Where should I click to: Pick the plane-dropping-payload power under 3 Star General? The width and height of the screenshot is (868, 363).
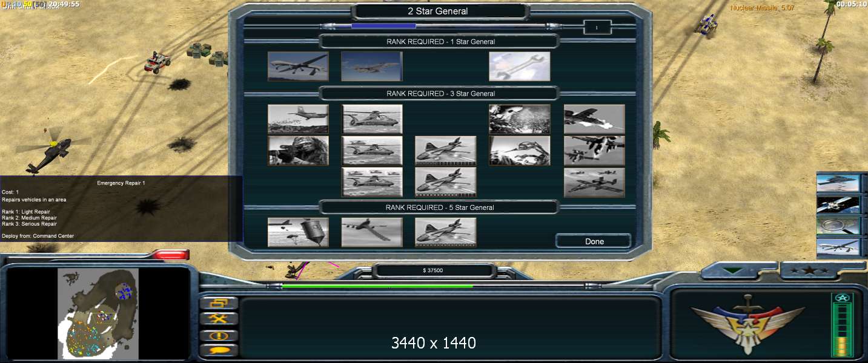(298, 119)
